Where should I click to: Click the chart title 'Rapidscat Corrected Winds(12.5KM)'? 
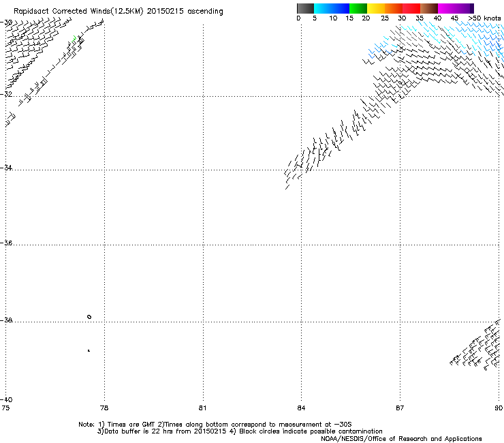coord(78,12)
